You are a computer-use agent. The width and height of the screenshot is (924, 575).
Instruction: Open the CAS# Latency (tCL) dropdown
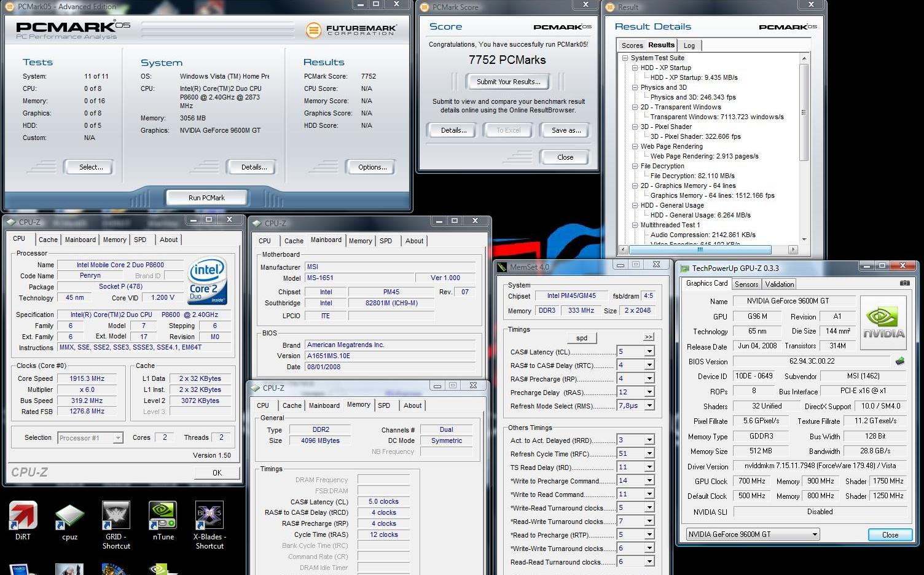[649, 351]
